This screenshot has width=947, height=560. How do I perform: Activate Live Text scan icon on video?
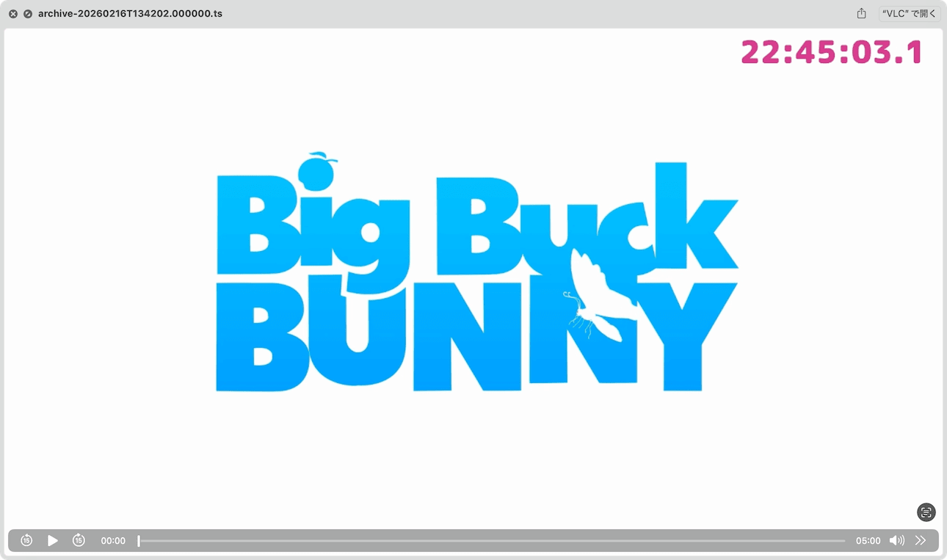click(926, 512)
